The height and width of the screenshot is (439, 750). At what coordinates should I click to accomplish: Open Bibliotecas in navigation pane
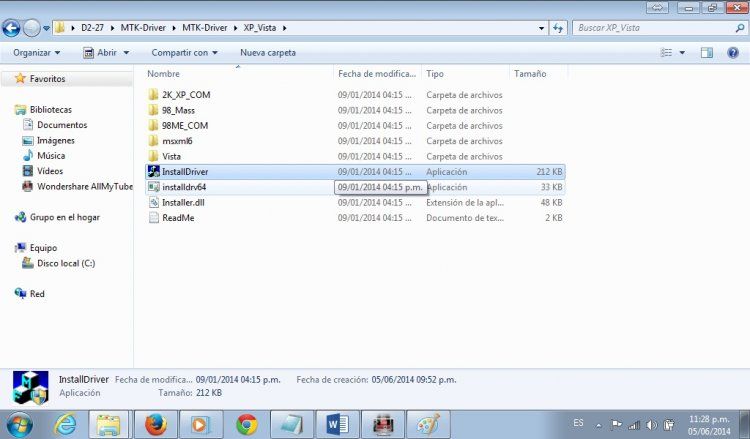click(x=51, y=110)
